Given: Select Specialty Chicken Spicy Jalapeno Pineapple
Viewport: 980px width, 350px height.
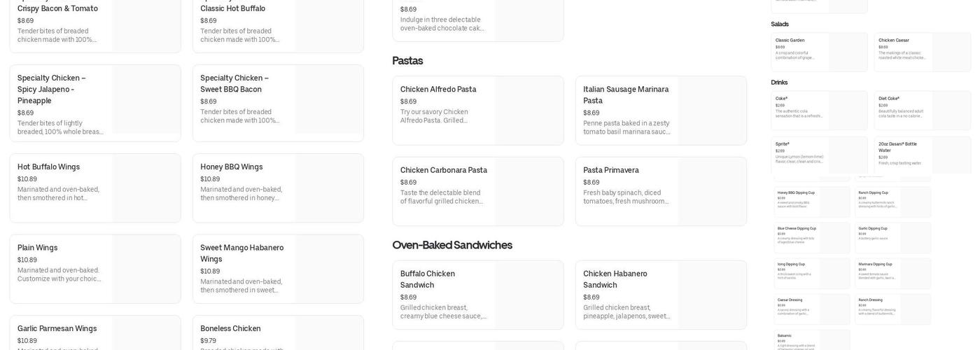Looking at the screenshot, I should tap(94, 103).
